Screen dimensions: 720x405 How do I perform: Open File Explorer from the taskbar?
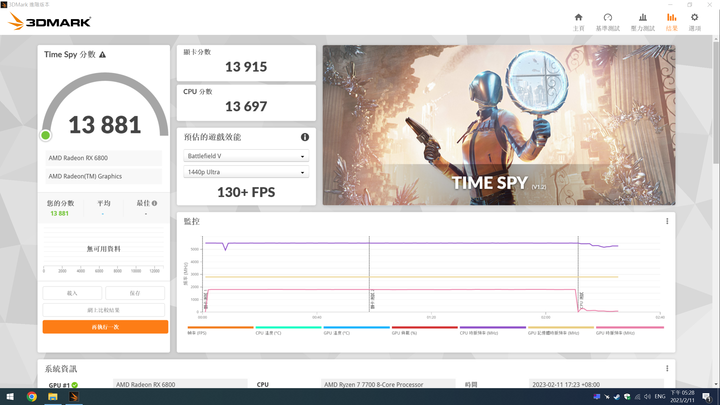coord(52,396)
